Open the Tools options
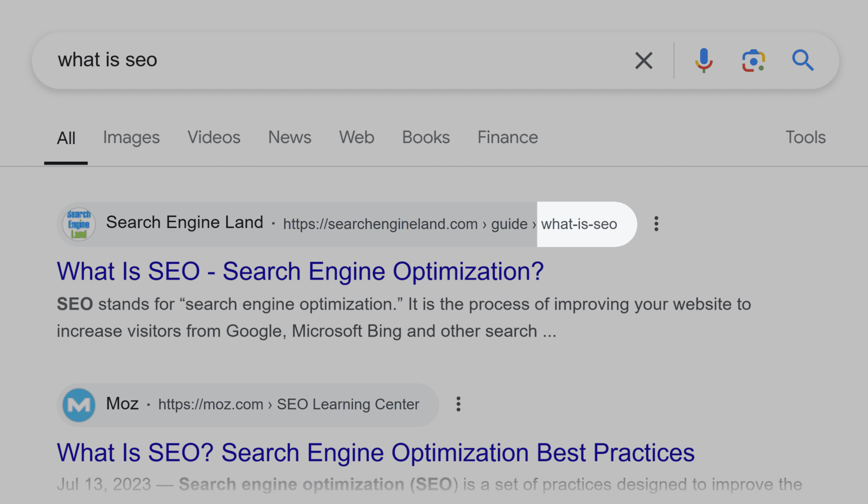This screenshot has height=504, width=868. [806, 137]
